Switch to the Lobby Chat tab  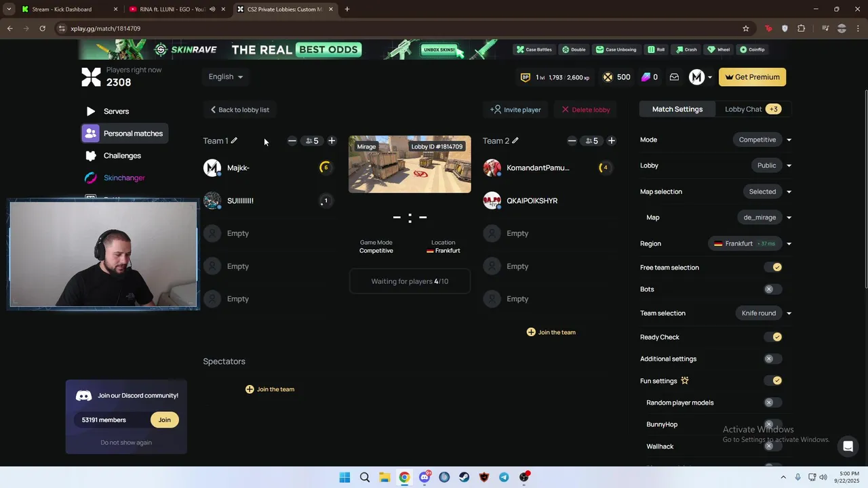point(753,109)
